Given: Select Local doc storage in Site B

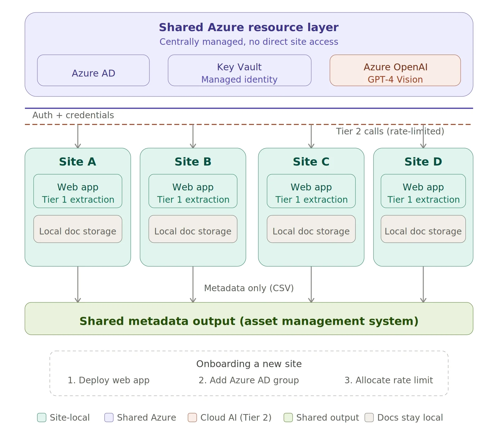Looking at the screenshot, I should pos(193,229).
